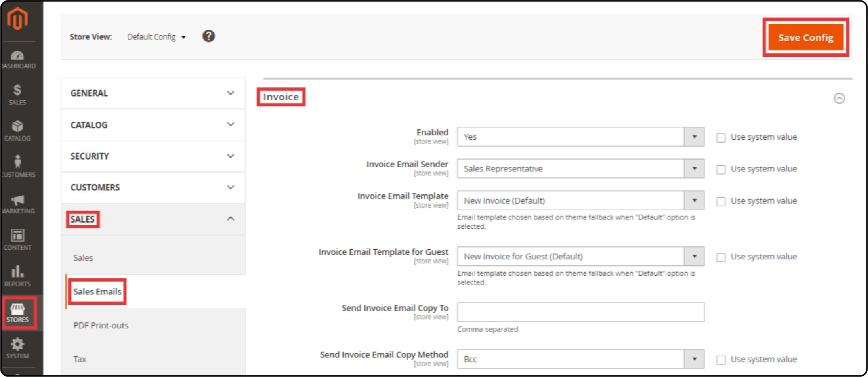
Task: Expand the CUSTOMERS configuration section
Action: coord(153,187)
